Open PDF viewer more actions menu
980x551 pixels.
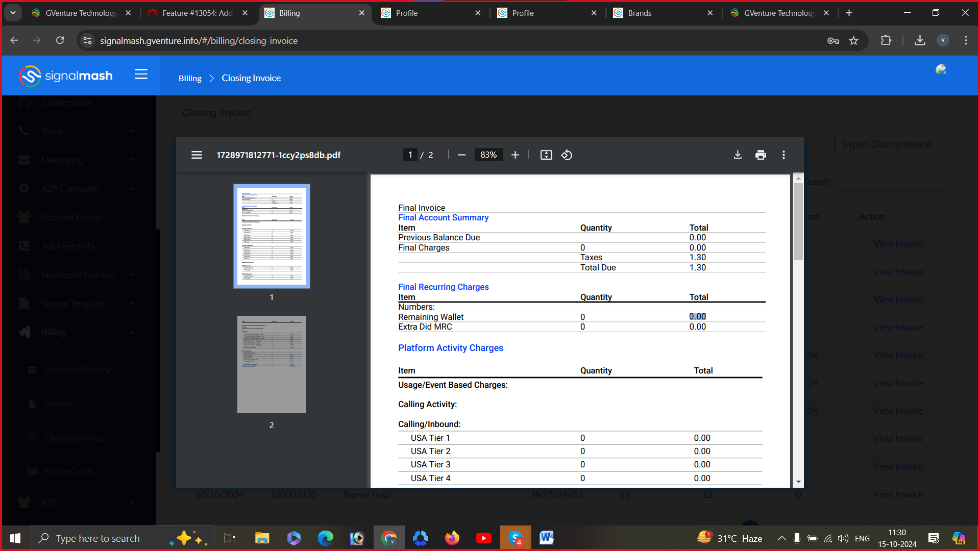coord(783,155)
